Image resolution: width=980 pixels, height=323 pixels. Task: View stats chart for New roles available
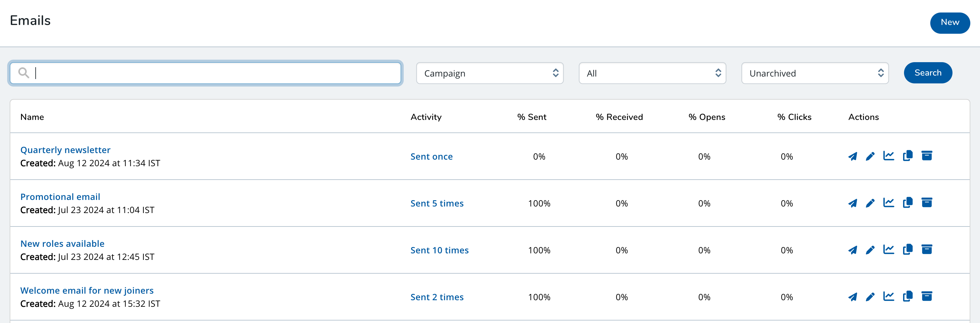click(x=888, y=250)
